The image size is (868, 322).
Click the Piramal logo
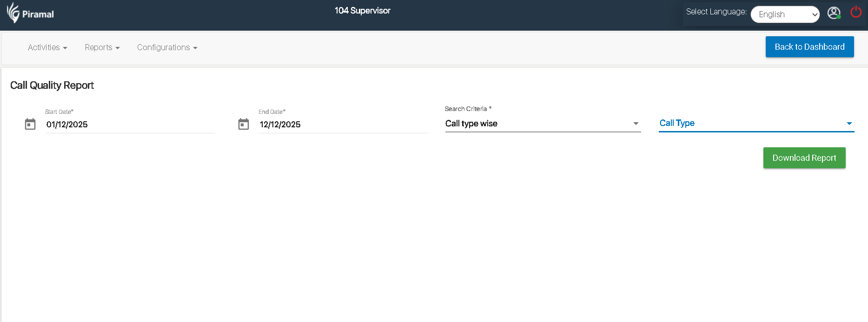pyautogui.click(x=31, y=13)
